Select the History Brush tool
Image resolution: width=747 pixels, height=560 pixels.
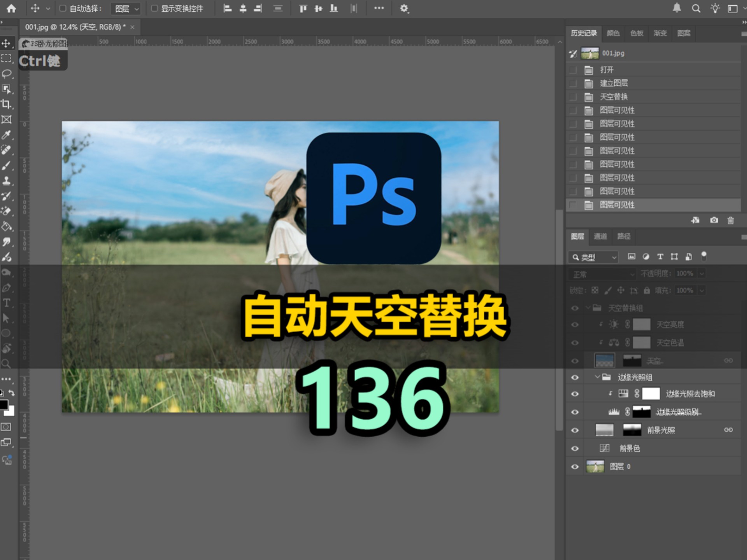click(6, 196)
